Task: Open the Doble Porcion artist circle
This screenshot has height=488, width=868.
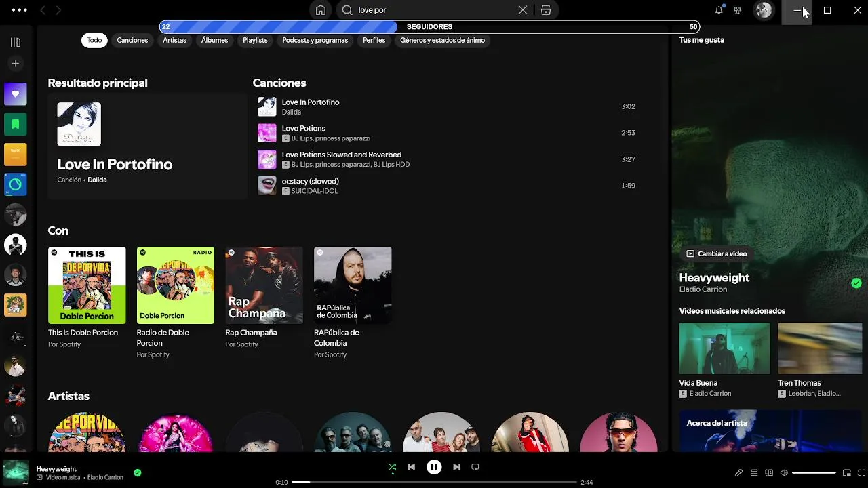Action: point(87,432)
